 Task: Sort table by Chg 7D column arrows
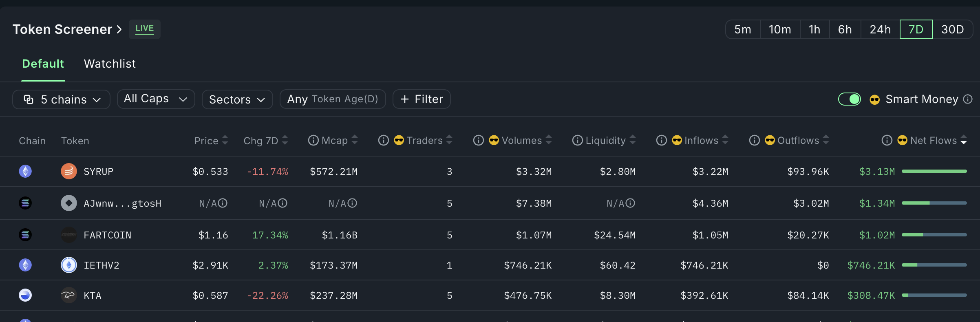[285, 140]
